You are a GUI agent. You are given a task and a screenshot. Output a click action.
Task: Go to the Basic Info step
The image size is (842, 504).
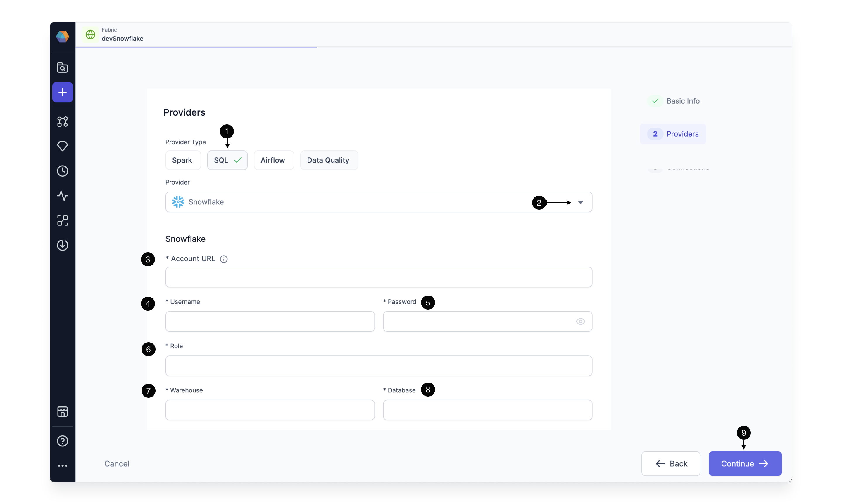click(x=682, y=101)
